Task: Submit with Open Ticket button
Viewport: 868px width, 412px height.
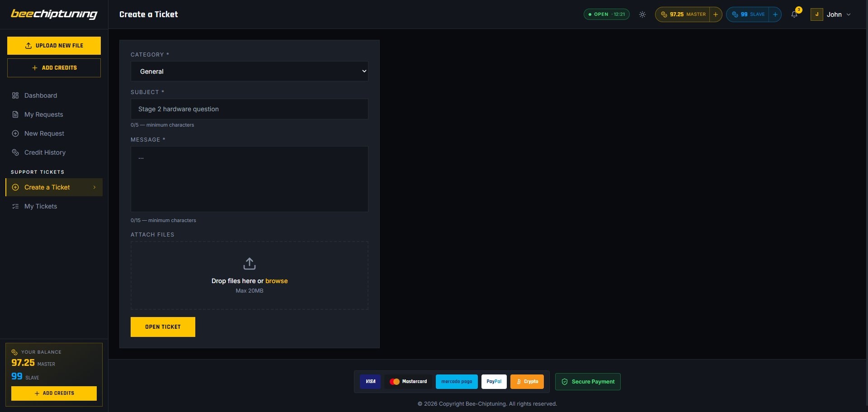Action: point(163,327)
